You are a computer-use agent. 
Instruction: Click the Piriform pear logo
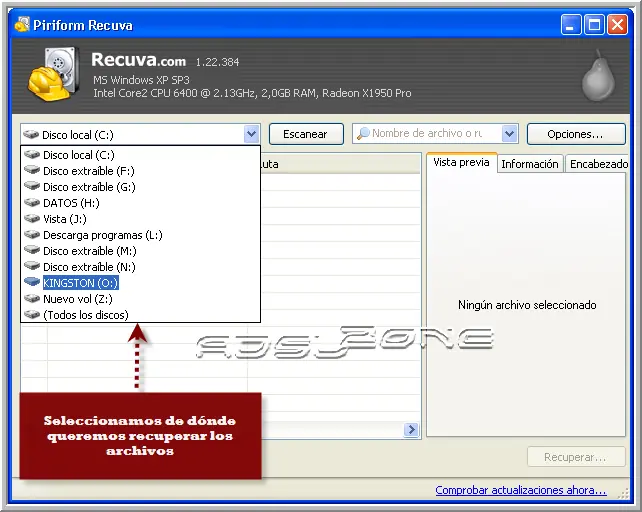pos(598,75)
